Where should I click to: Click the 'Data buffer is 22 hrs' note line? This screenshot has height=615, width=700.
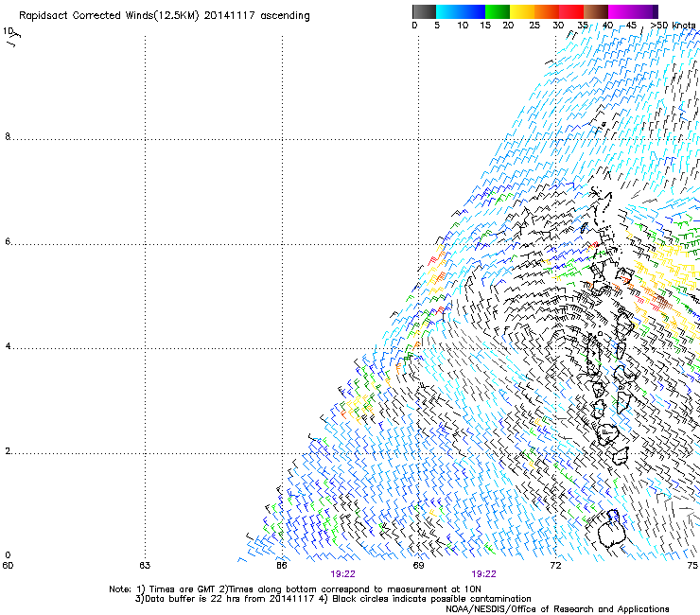[333, 599]
